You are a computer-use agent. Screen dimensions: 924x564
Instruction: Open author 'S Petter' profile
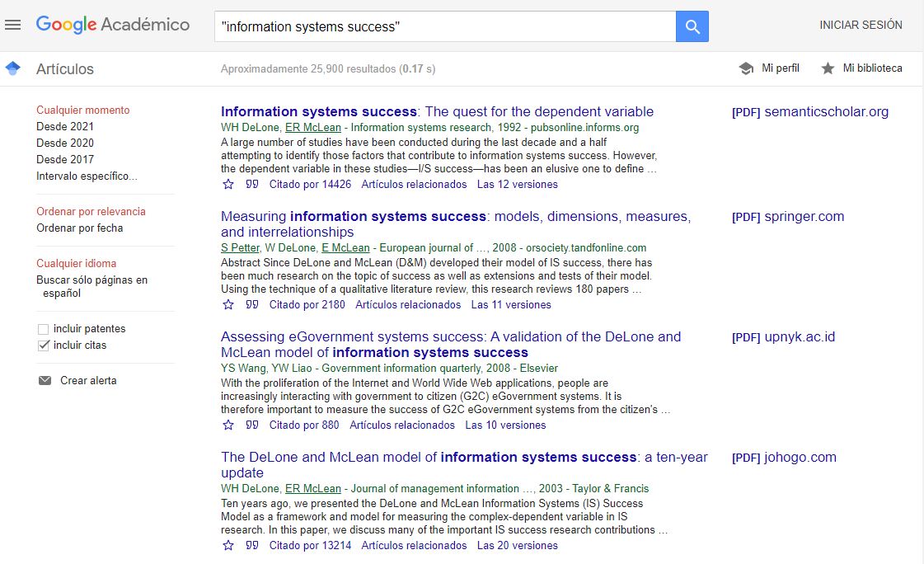tap(240, 247)
